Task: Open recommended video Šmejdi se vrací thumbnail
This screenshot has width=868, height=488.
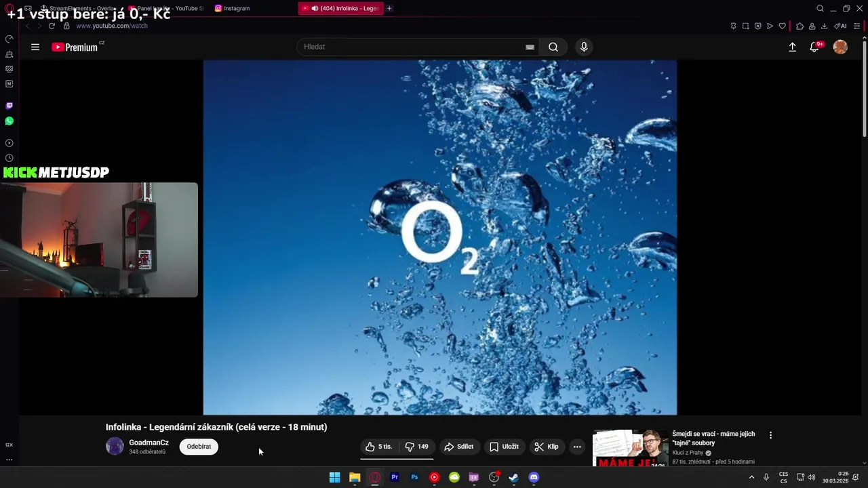Action: (x=630, y=448)
